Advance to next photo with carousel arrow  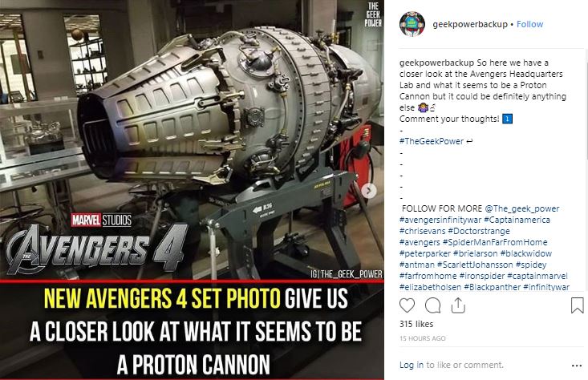pos(369,191)
